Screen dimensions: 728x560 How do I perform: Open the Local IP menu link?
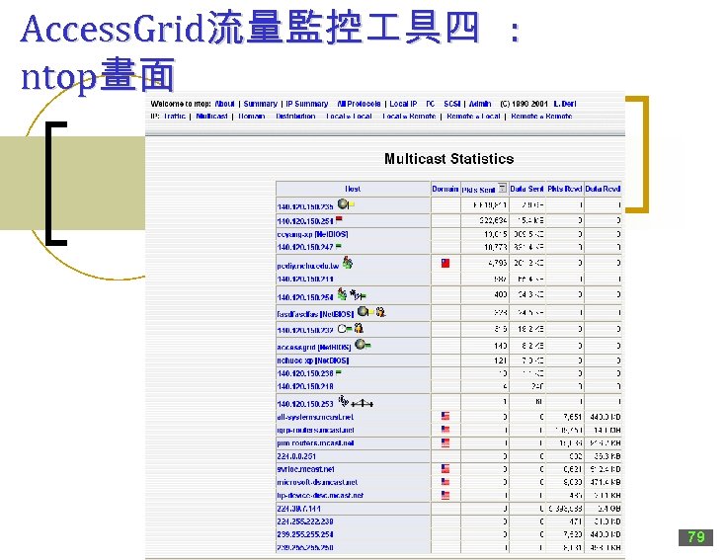(x=403, y=104)
